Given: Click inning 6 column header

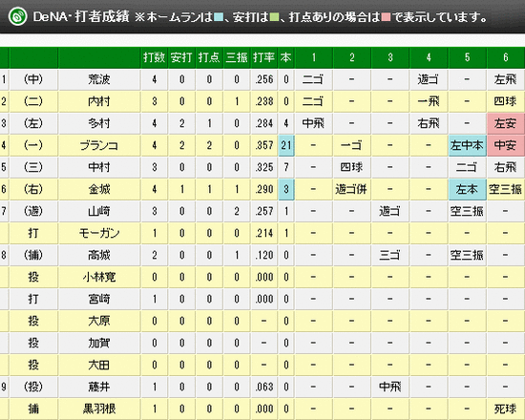Looking at the screenshot, I should pyautogui.click(x=506, y=57).
